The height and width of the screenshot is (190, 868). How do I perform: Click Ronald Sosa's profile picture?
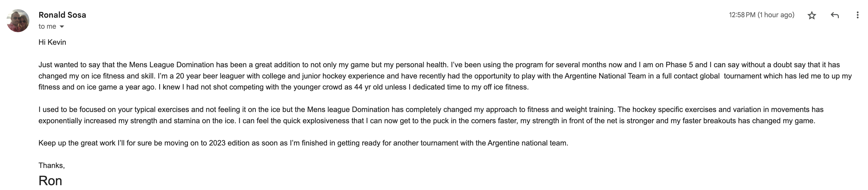[18, 21]
